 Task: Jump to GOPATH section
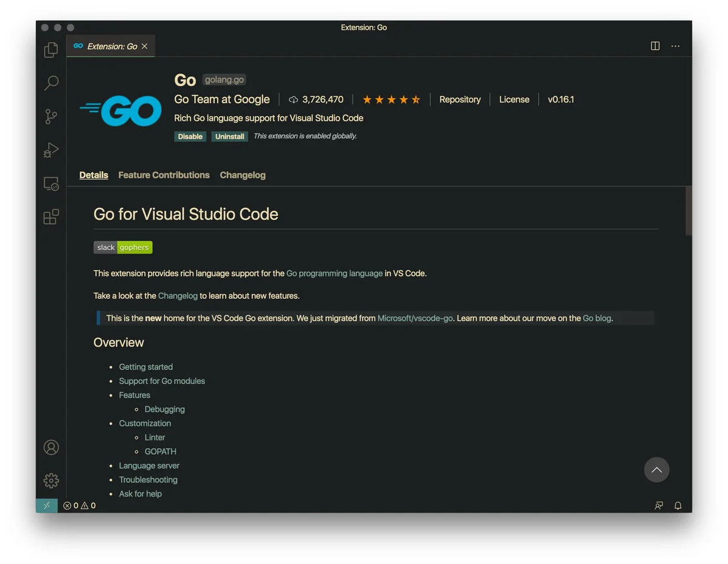[160, 451]
